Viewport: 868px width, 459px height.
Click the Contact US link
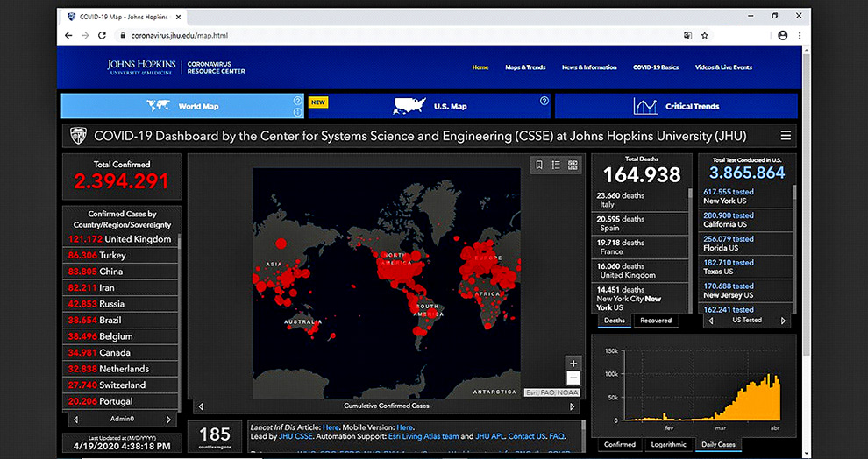[x=526, y=436]
